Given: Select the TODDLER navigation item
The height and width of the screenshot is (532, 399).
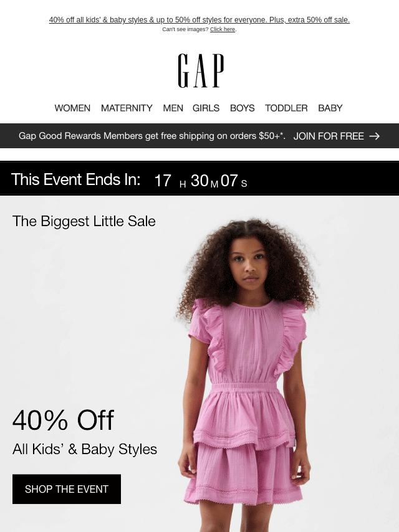Looking at the screenshot, I should 286,108.
